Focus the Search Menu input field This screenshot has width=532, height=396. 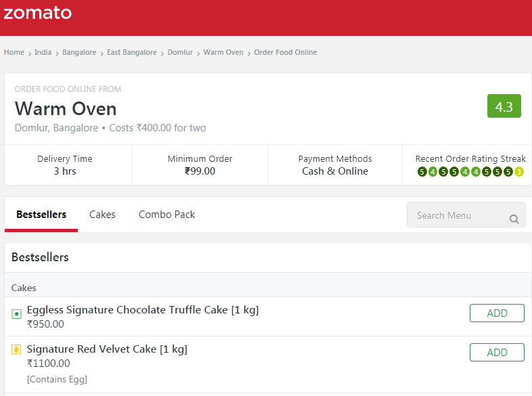(466, 215)
